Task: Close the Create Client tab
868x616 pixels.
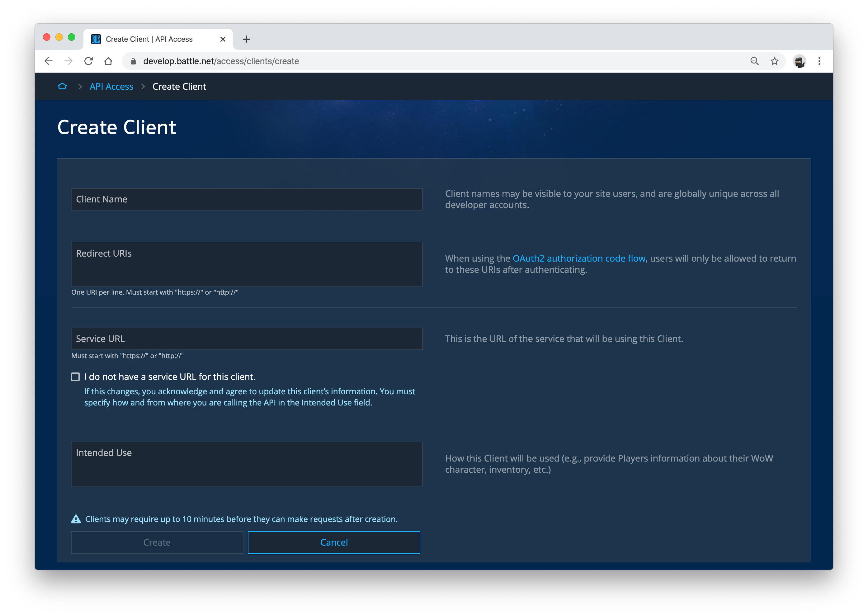Action: point(223,39)
